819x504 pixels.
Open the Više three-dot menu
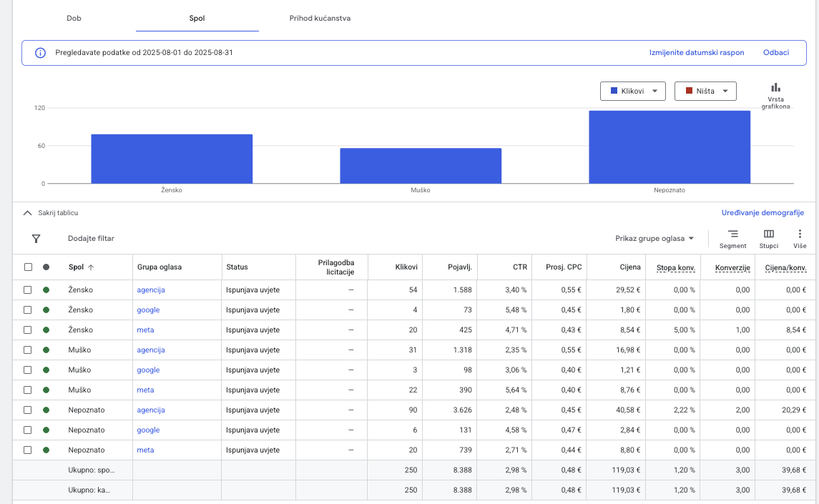800,234
